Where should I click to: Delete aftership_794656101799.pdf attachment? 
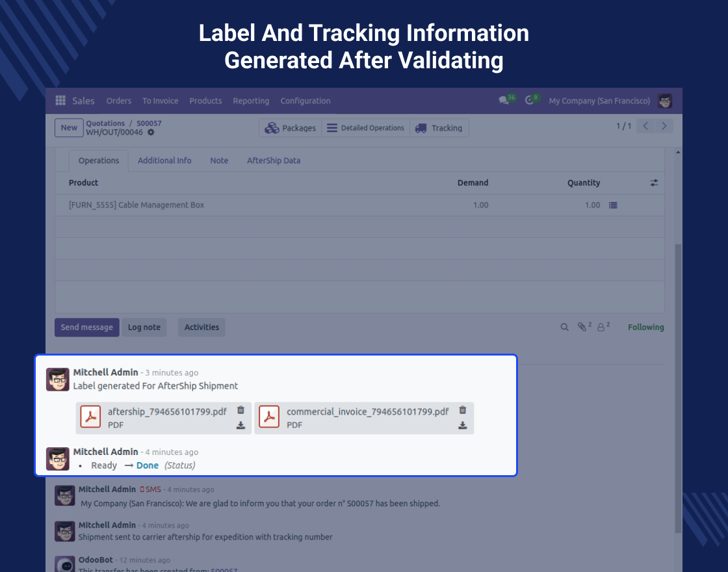tap(240, 410)
